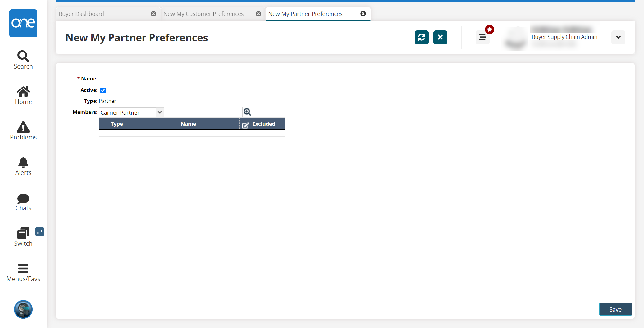Close the New My Customer Preferences tab

pos(258,14)
